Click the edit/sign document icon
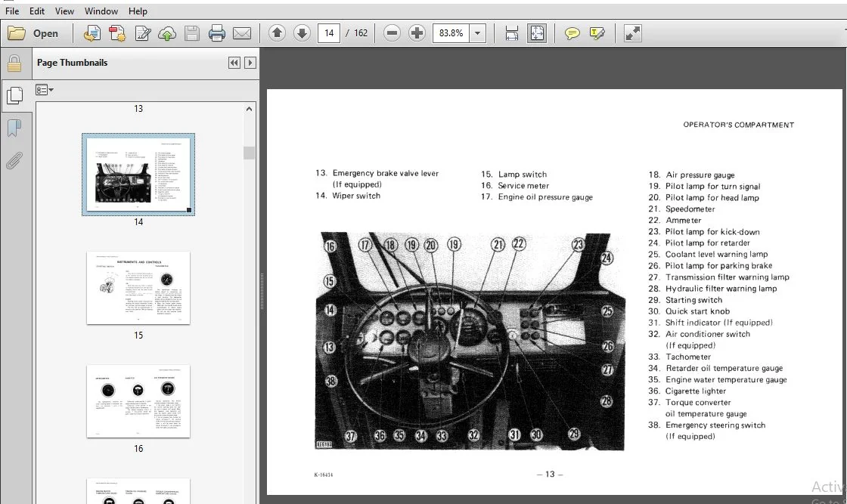This screenshot has height=504, width=847. 143,33
